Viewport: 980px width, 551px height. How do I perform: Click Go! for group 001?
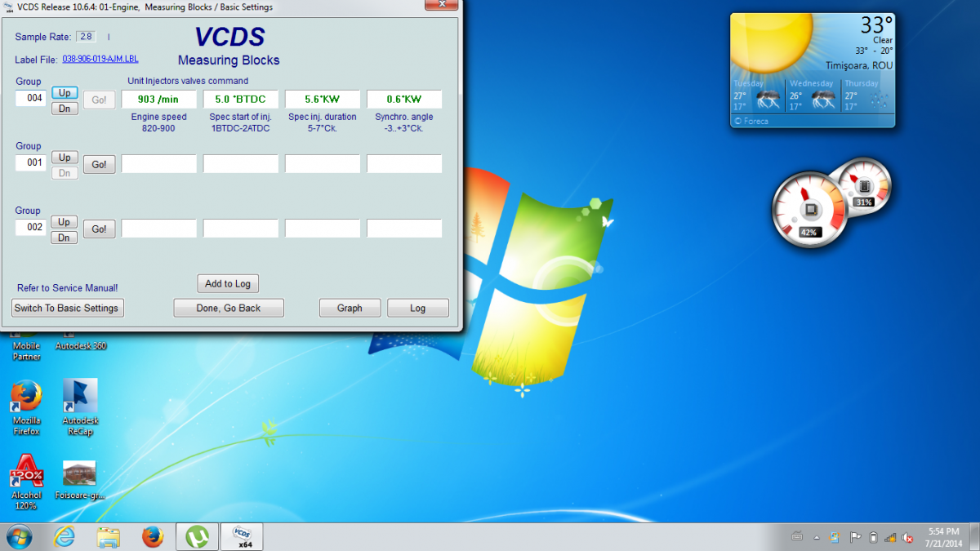(x=99, y=165)
